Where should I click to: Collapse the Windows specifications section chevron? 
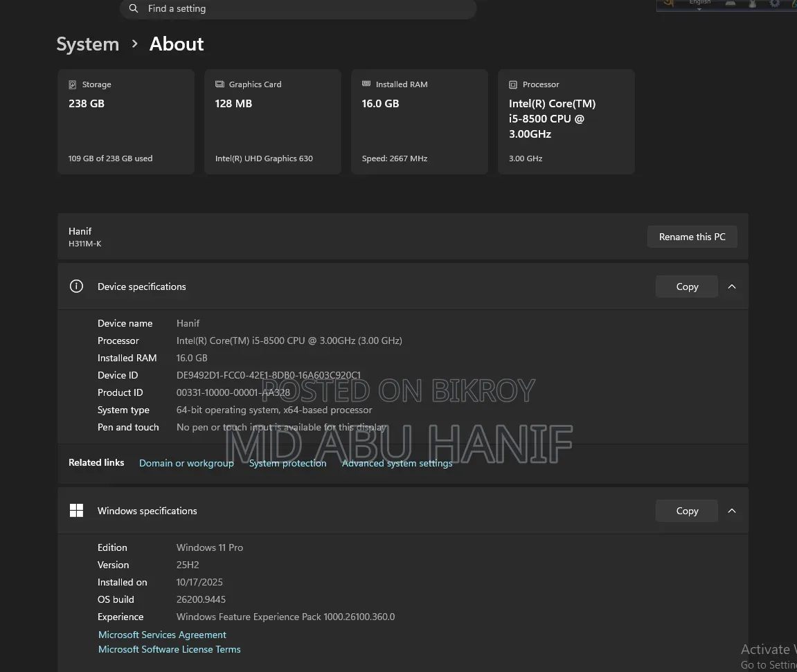click(x=731, y=511)
